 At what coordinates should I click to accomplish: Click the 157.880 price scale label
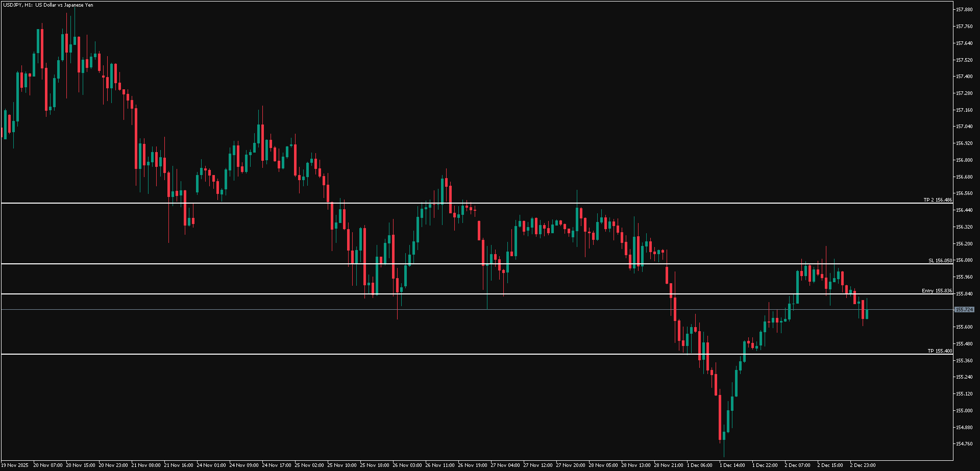click(x=964, y=10)
